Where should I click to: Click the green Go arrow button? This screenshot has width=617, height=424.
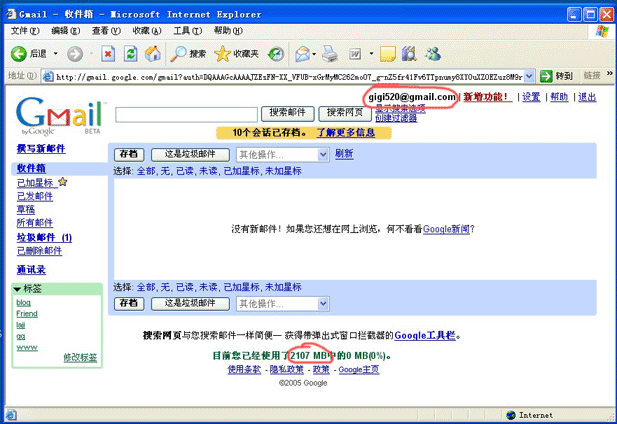coord(546,76)
